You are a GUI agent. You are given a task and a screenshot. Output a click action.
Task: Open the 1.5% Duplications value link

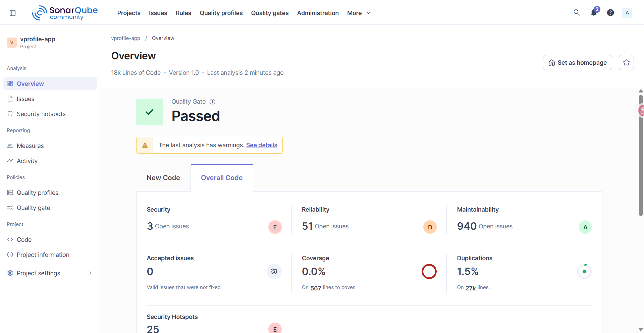[468, 272]
